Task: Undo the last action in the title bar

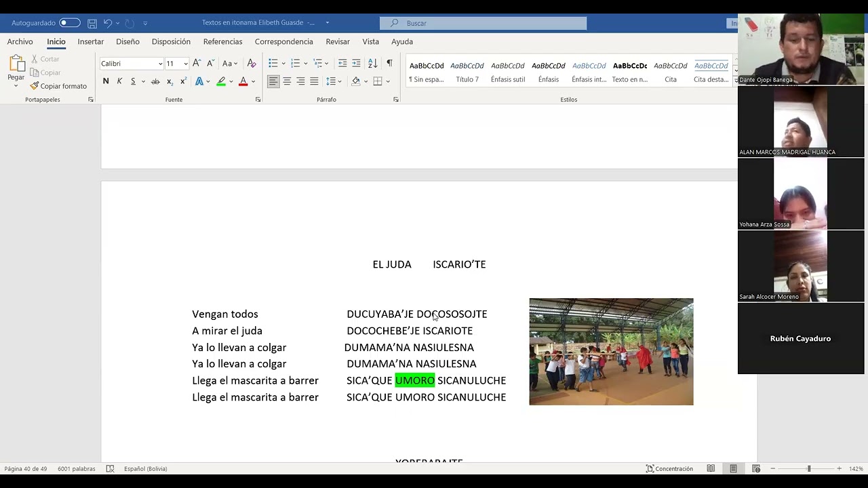Action: (x=108, y=23)
